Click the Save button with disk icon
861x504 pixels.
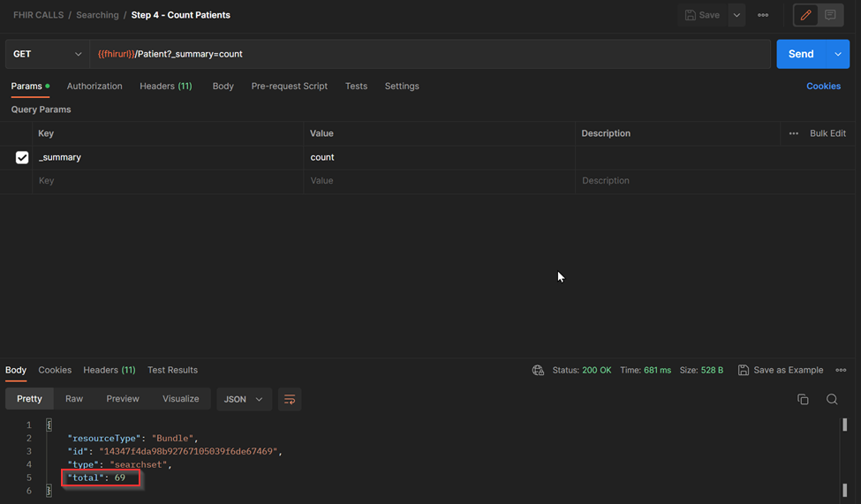702,15
